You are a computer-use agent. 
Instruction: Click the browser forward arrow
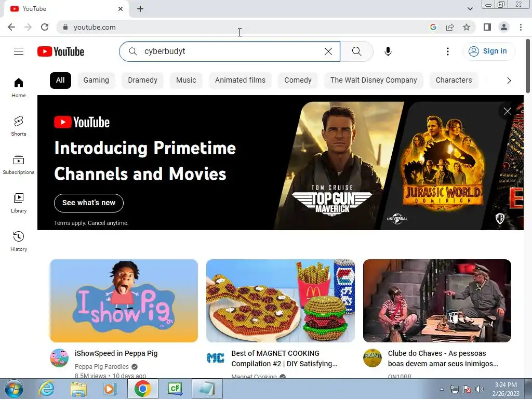[x=28, y=27]
